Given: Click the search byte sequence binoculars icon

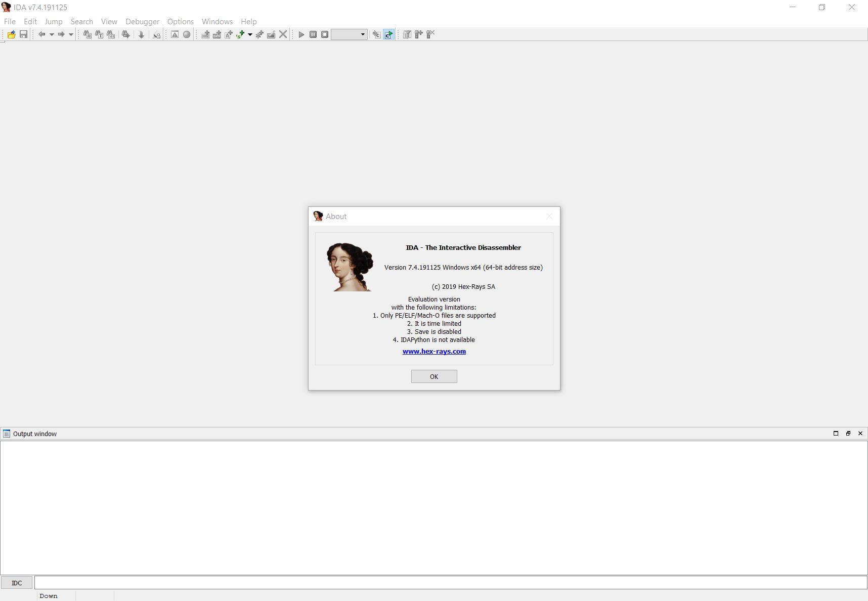Looking at the screenshot, I should 111,34.
